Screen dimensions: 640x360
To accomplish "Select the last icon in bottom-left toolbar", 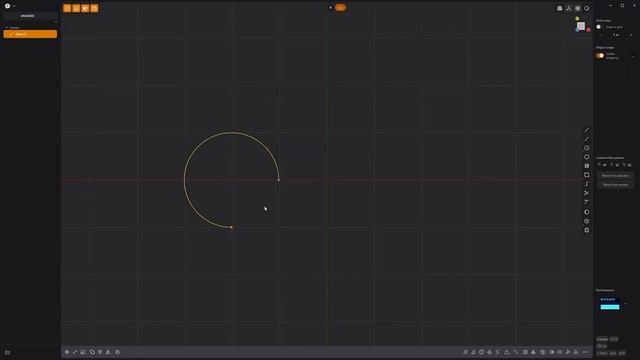I will click(x=118, y=352).
